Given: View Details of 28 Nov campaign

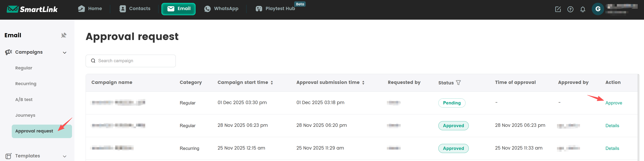Looking at the screenshot, I should pos(612,125).
